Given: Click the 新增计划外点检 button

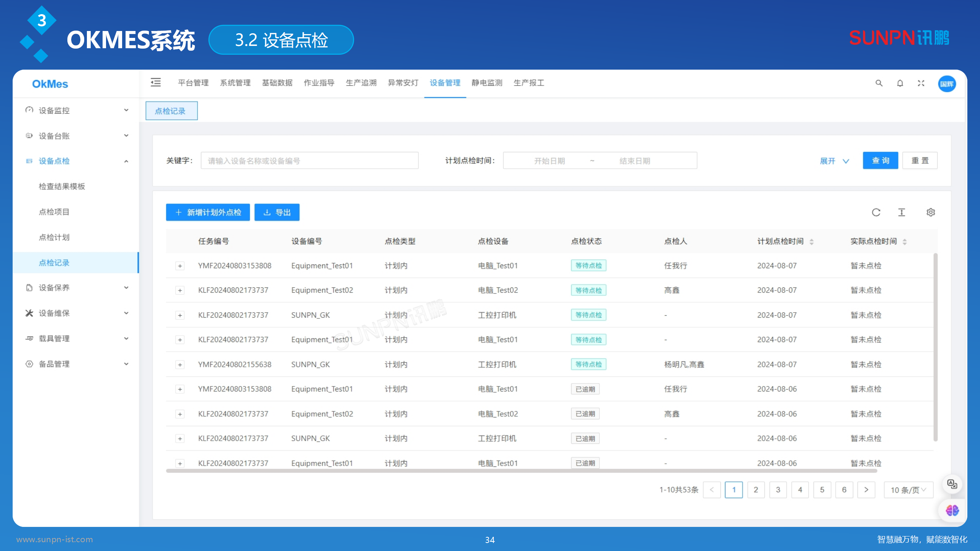Looking at the screenshot, I should point(208,212).
